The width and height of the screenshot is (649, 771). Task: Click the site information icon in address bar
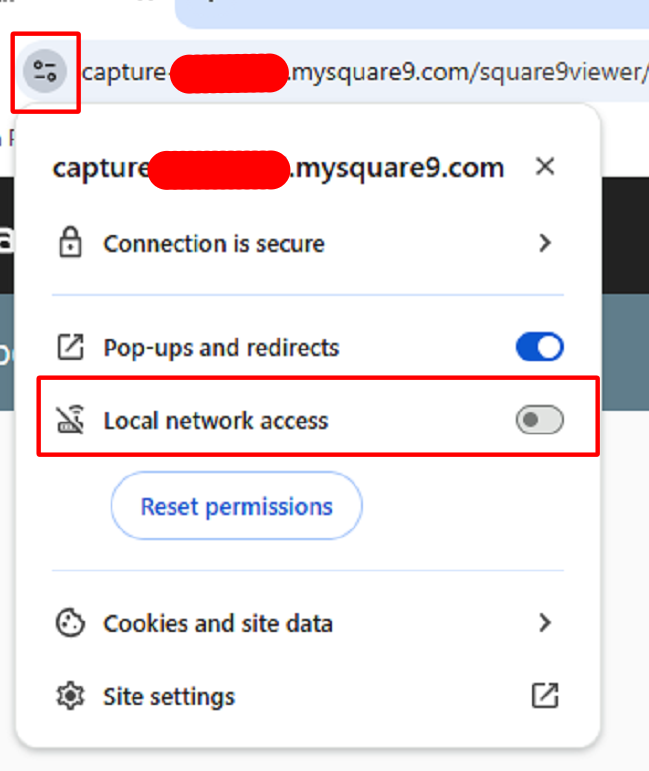(45, 72)
